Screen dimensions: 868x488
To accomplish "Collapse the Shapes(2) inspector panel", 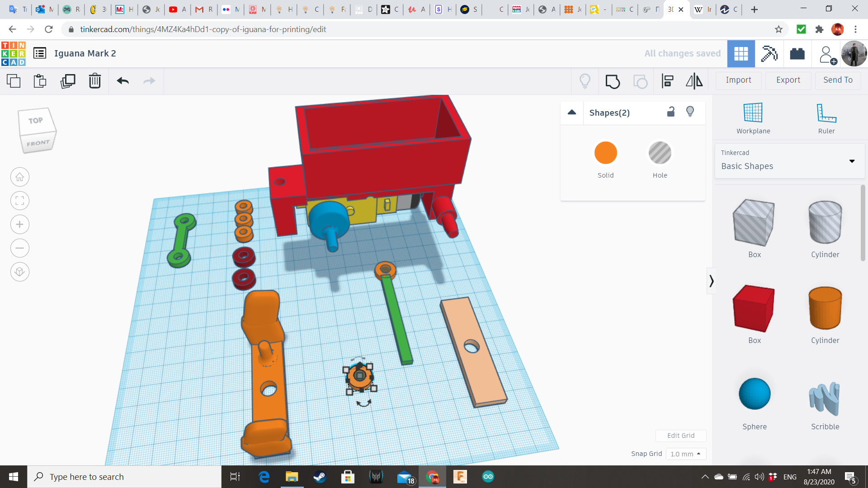I will [x=572, y=113].
